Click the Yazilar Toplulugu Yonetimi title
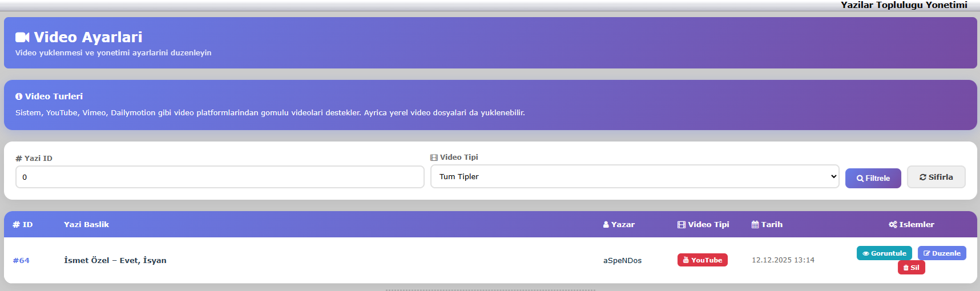 coord(904,5)
